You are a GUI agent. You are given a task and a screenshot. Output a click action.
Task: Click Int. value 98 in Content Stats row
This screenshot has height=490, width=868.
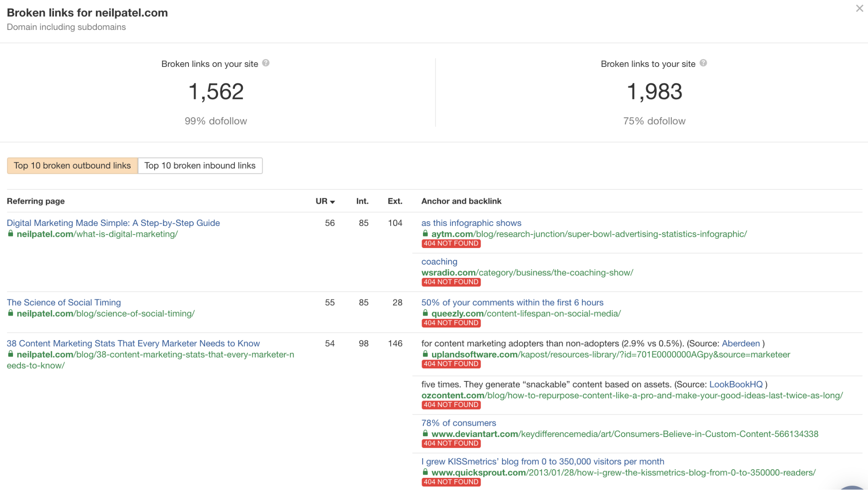point(363,344)
